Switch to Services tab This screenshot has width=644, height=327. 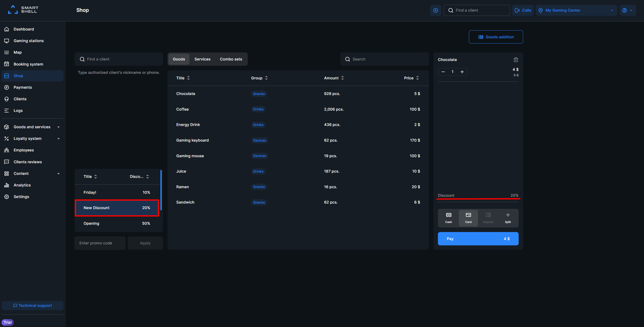[202, 59]
